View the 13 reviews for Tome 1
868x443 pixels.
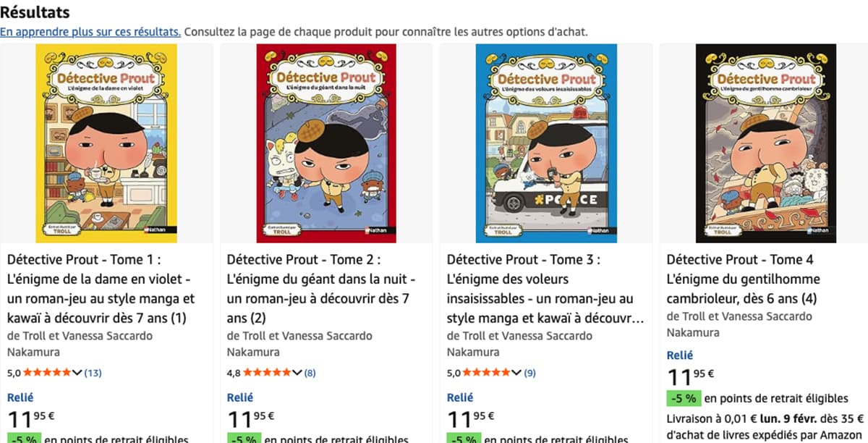pos(93,373)
